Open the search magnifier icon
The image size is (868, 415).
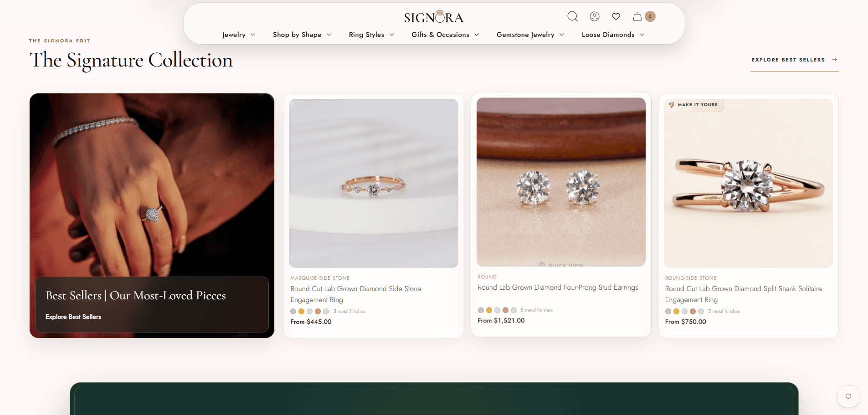(x=573, y=17)
